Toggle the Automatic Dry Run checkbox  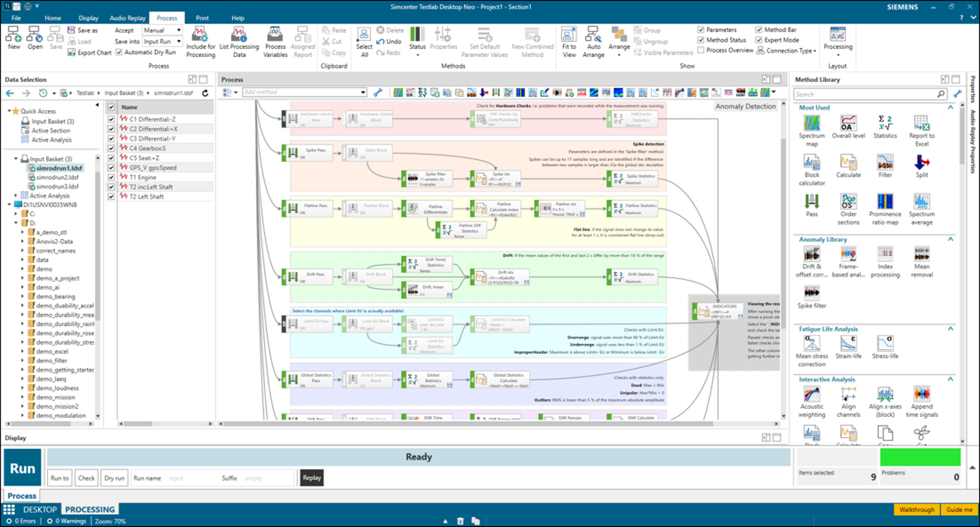click(x=119, y=52)
